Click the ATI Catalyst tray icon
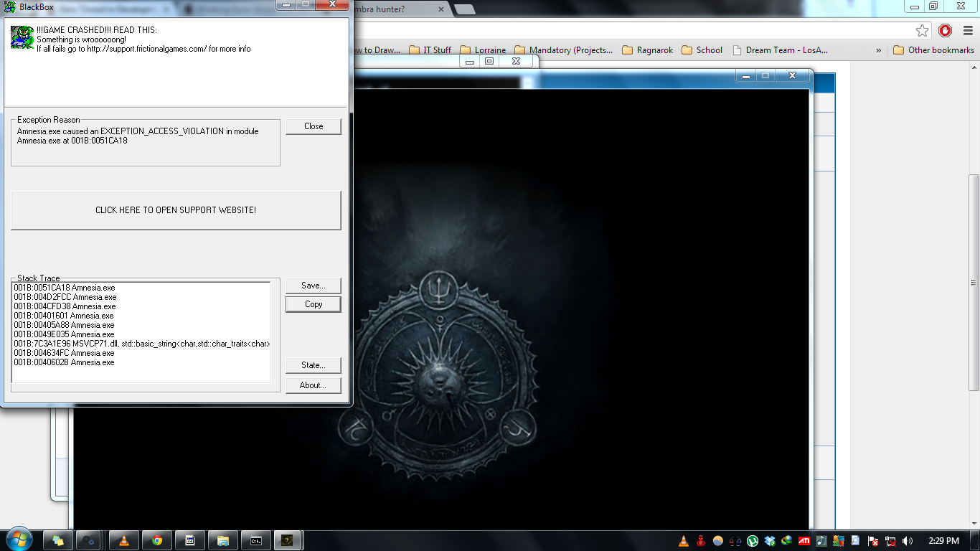Image resolution: width=980 pixels, height=551 pixels. point(804,541)
